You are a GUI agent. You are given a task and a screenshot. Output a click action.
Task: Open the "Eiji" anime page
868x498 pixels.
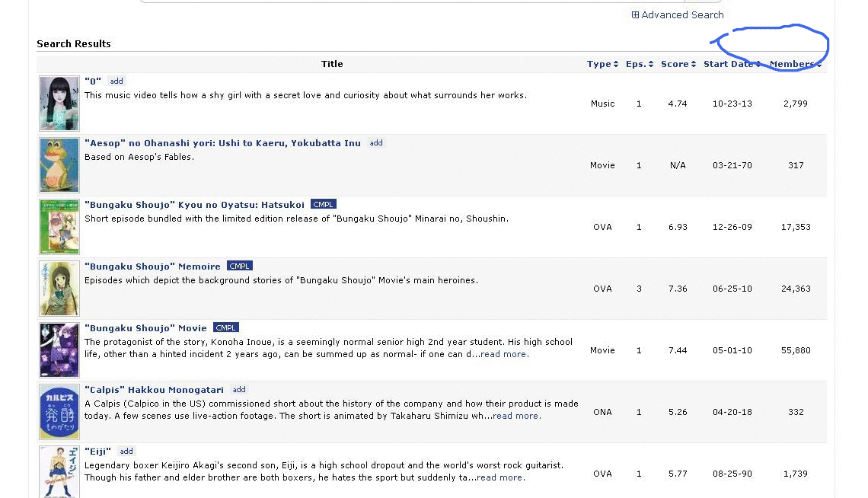(x=97, y=451)
